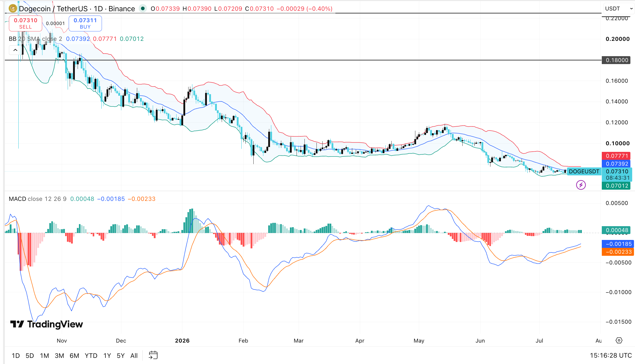Switch to the YTD range
Viewport: 635px width, 364px height.
coord(91,356)
